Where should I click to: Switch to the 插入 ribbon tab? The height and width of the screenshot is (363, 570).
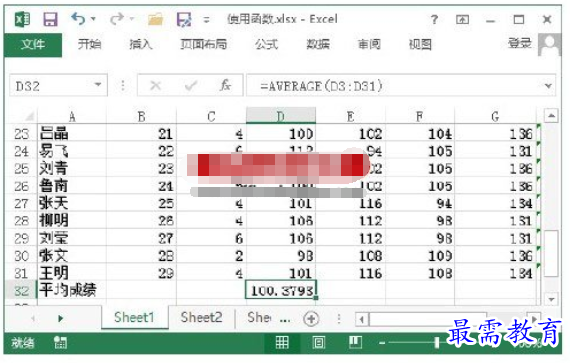(141, 44)
